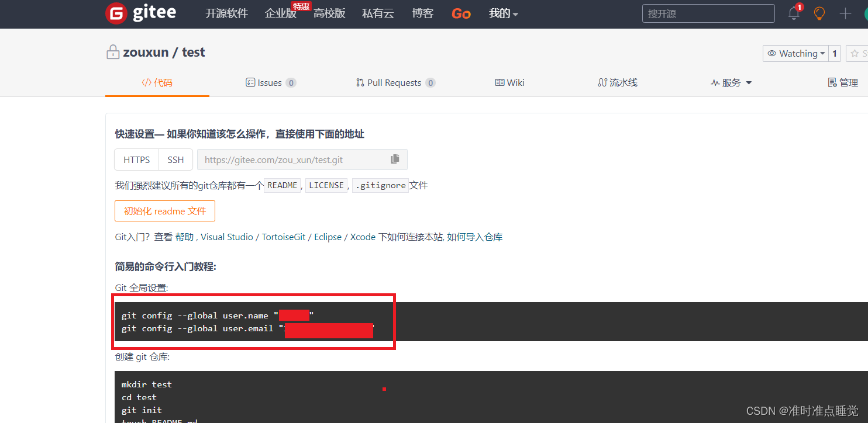Open the test repository link
Viewport: 868px width, 423px height.
pyautogui.click(x=194, y=52)
